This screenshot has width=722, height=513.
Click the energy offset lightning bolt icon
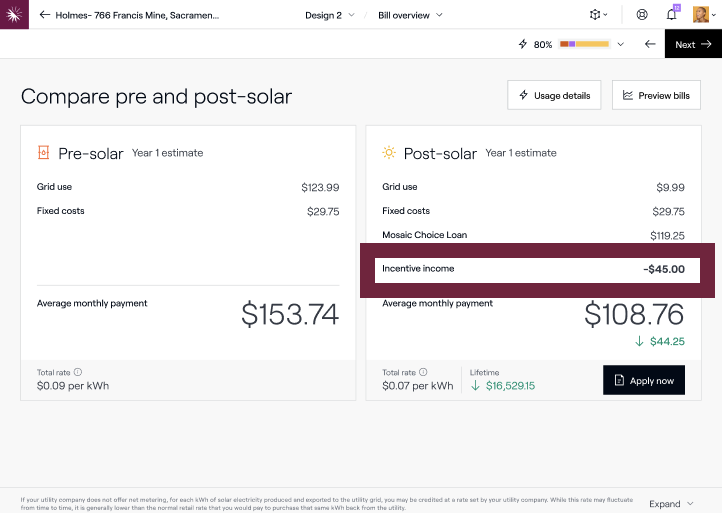[522, 44]
